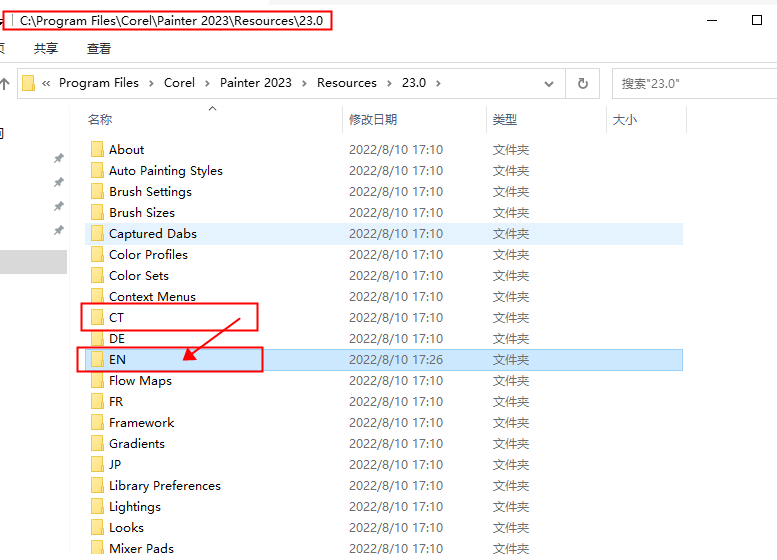The image size is (777, 560).
Task: Navigate to Resources in the breadcrumb
Action: (346, 83)
